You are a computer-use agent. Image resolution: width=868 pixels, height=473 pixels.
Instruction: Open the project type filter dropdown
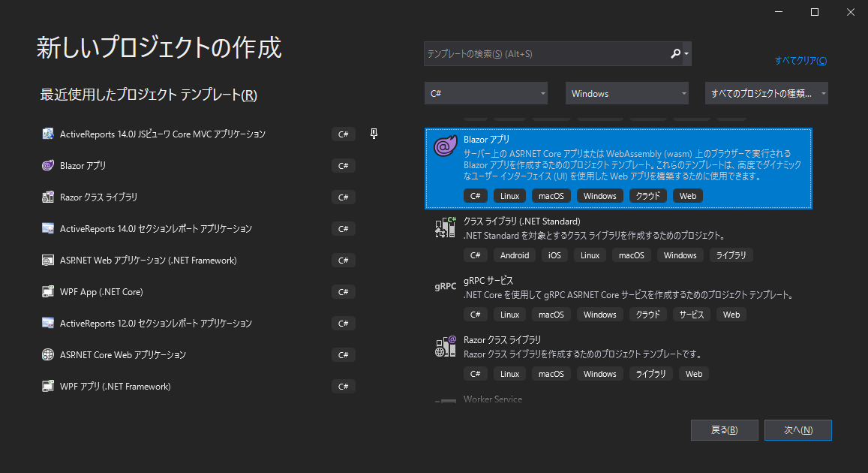pyautogui.click(x=767, y=93)
